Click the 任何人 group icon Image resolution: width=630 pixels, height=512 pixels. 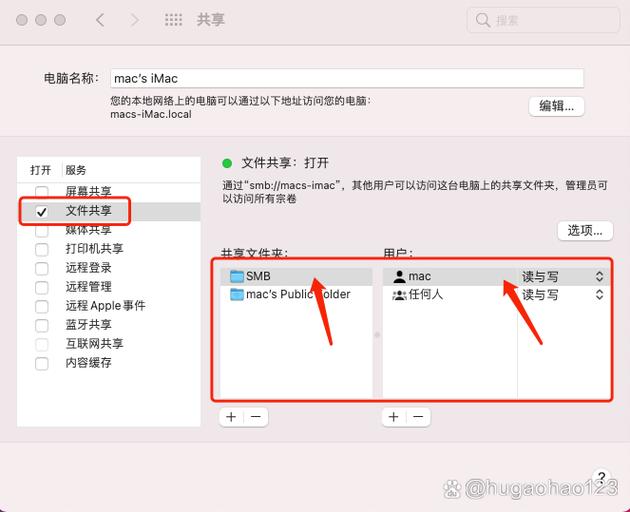point(399,295)
